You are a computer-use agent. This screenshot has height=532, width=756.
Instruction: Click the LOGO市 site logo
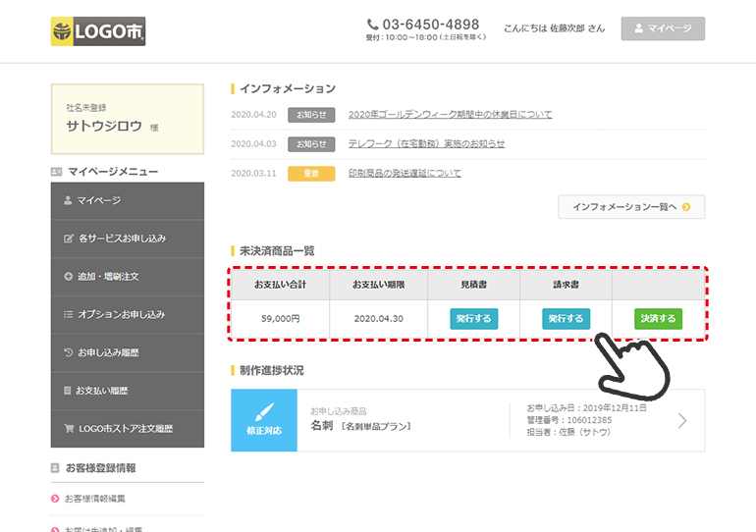(x=98, y=31)
